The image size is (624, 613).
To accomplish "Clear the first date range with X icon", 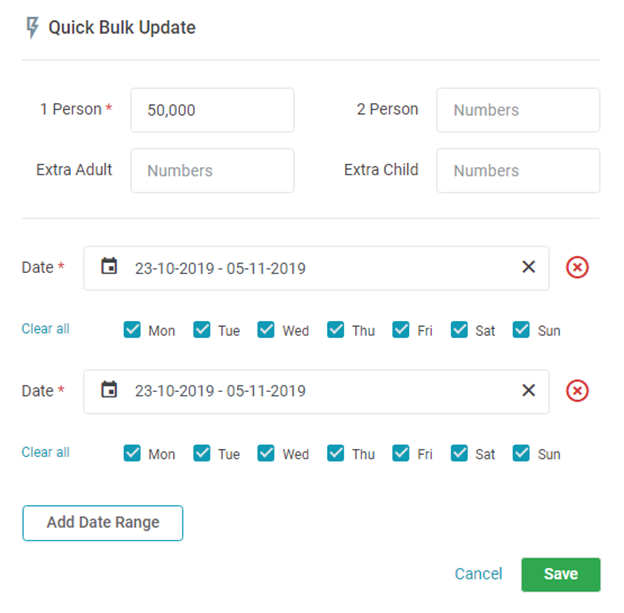I will 529,267.
